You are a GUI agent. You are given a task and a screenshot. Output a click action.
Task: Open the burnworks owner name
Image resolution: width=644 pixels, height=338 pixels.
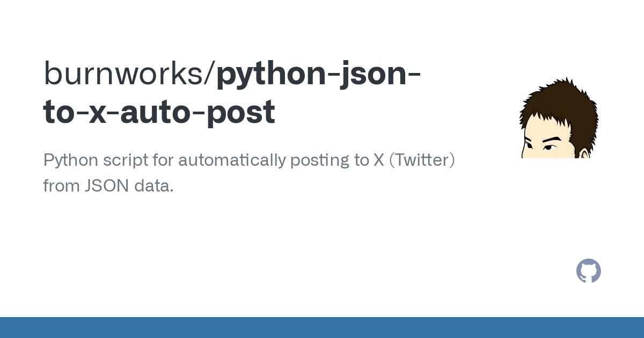[127, 74]
